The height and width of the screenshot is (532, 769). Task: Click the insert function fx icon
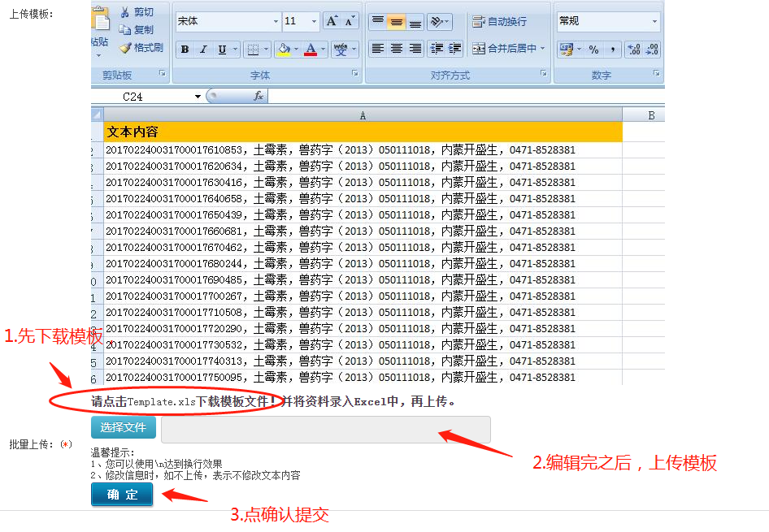259,96
